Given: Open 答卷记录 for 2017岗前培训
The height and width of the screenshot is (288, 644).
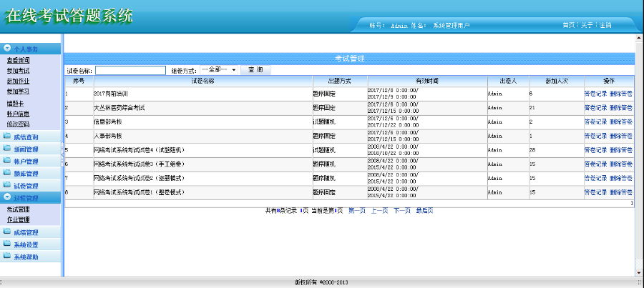Looking at the screenshot, I should pyautogui.click(x=595, y=94).
